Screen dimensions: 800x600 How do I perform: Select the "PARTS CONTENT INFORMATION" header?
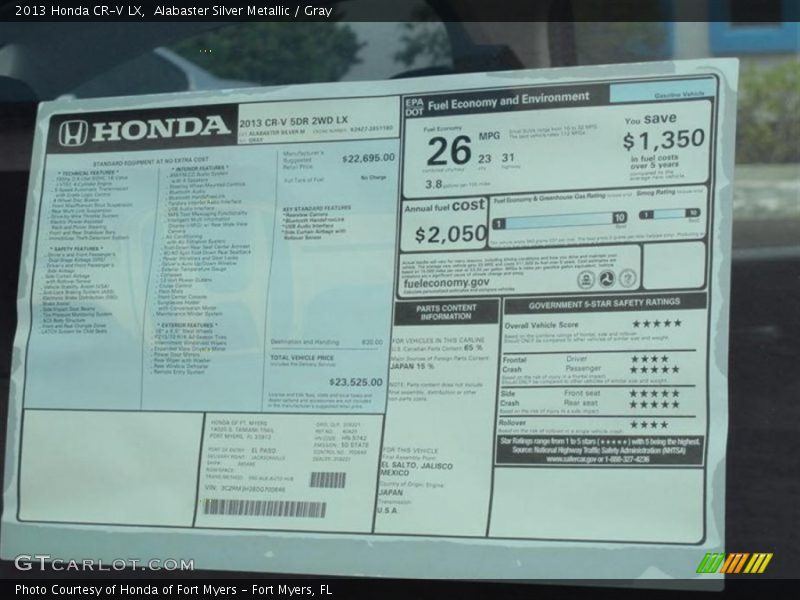(446, 312)
